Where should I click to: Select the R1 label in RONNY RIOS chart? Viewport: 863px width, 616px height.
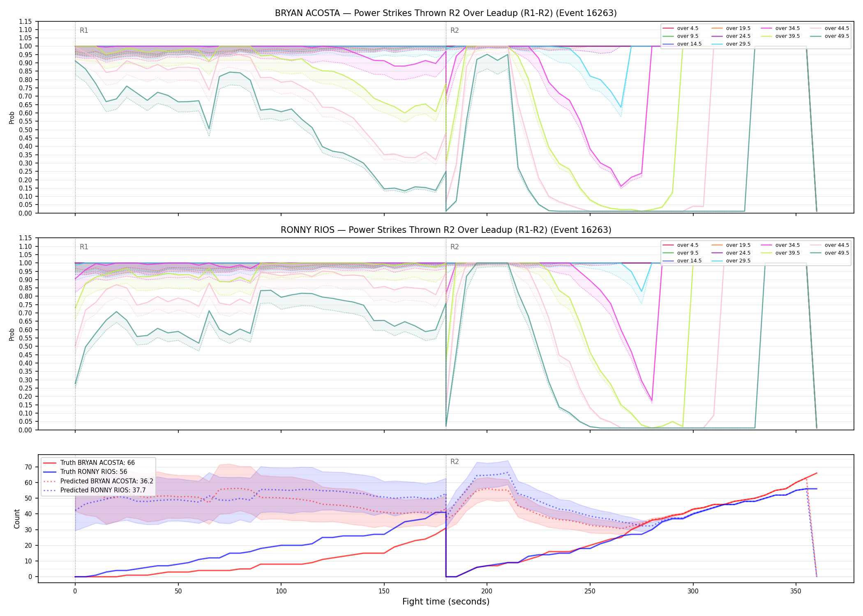[84, 247]
